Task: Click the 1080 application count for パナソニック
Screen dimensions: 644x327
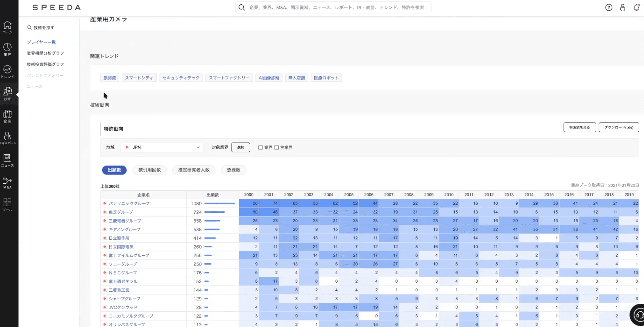Action: tap(196, 203)
